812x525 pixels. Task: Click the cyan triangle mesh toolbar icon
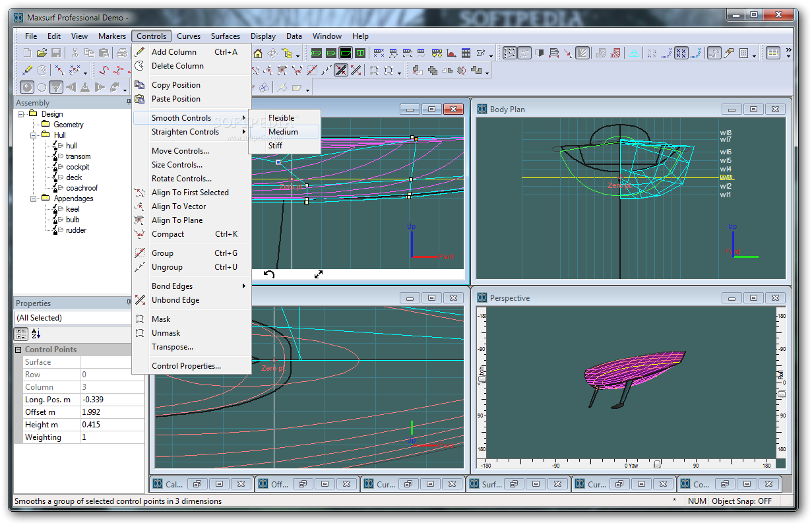click(633, 53)
